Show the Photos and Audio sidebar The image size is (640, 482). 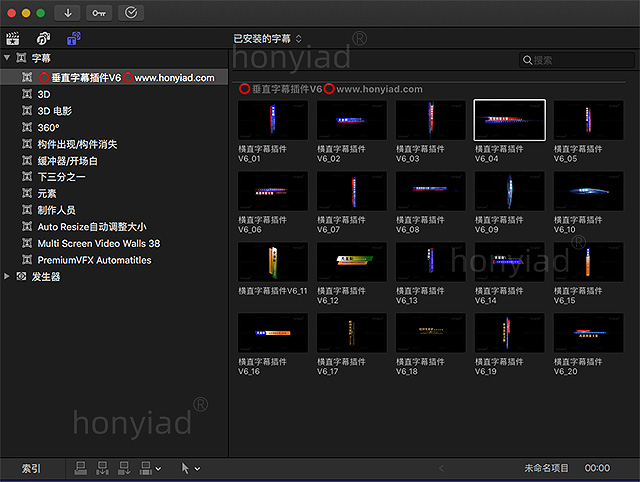43,38
